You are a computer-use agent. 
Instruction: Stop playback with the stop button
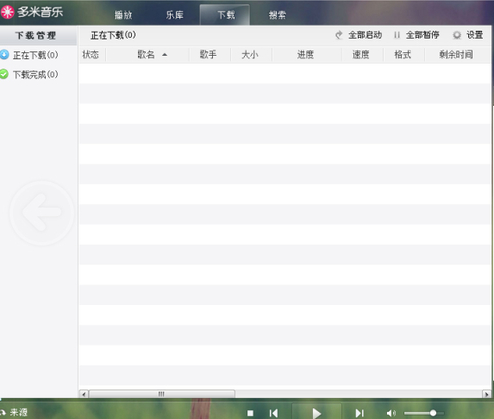(250, 413)
